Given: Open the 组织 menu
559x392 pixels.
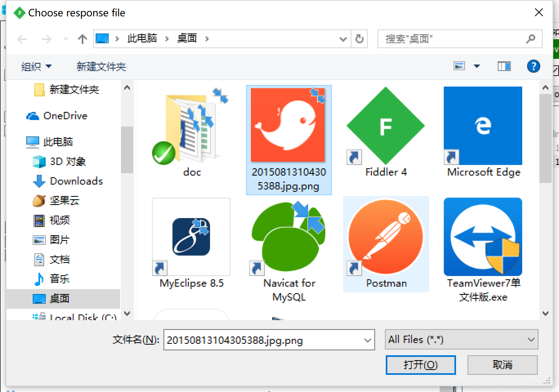Looking at the screenshot, I should tap(36, 66).
